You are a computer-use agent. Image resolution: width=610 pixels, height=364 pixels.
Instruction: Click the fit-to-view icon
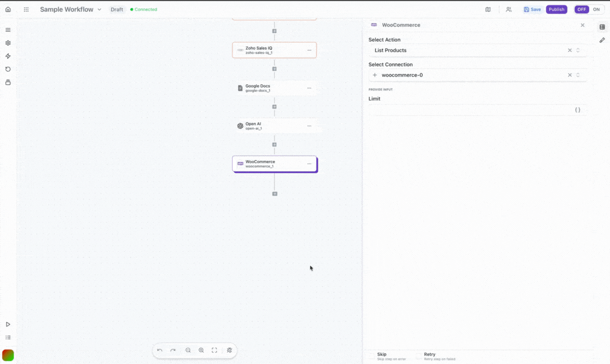tap(214, 350)
